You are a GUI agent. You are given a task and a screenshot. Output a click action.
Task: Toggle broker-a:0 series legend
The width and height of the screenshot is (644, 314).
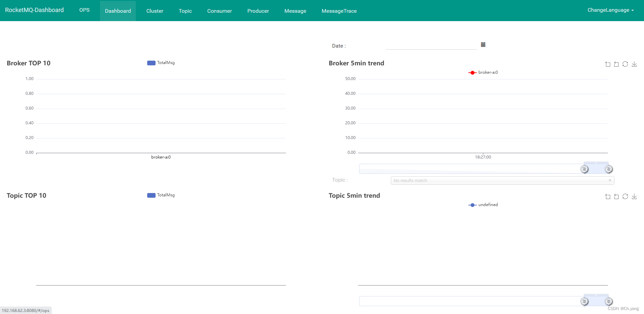[483, 72]
